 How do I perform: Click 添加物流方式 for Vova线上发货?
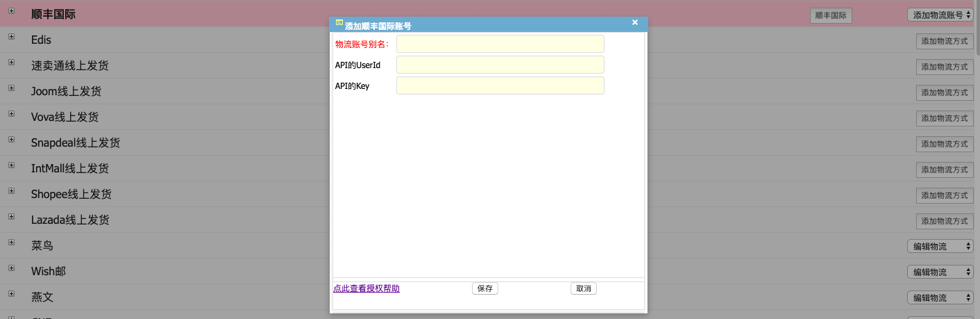pyautogui.click(x=945, y=118)
